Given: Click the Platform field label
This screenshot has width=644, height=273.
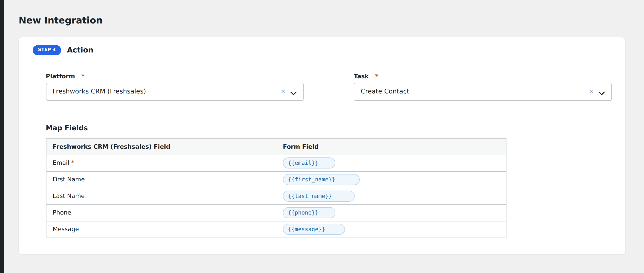Looking at the screenshot, I should click(60, 76).
